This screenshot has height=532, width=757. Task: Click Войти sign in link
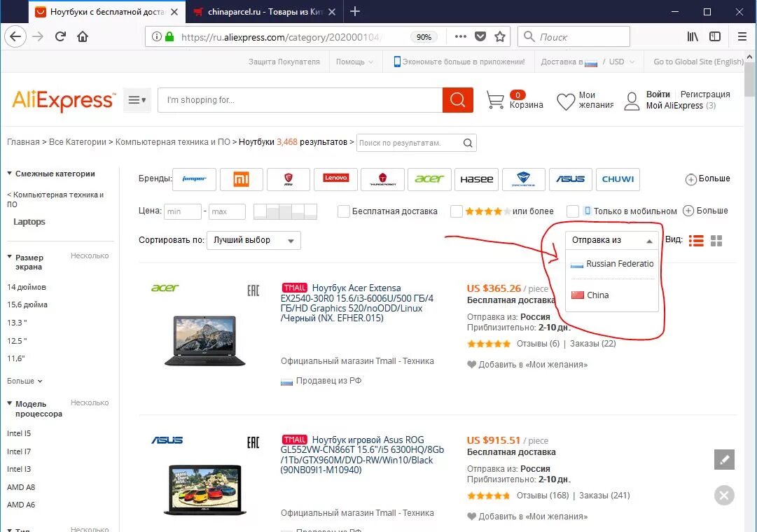[658, 94]
